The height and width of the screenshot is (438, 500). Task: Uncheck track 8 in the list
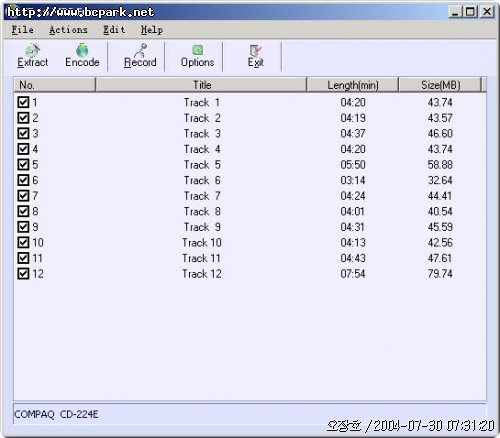23,211
